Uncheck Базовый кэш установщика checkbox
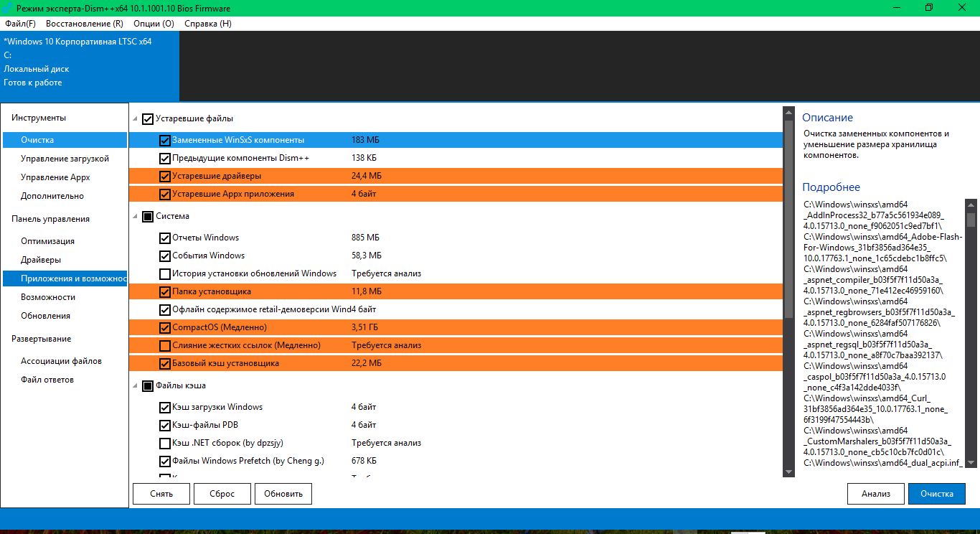Screen dimensions: 980x534 (164, 363)
